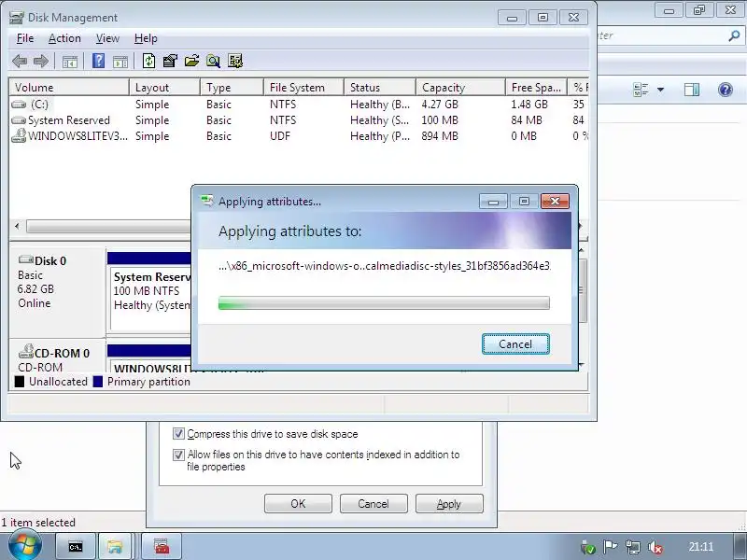This screenshot has width=747, height=560.
Task: Sort by the Capacity column header
Action: (x=460, y=88)
